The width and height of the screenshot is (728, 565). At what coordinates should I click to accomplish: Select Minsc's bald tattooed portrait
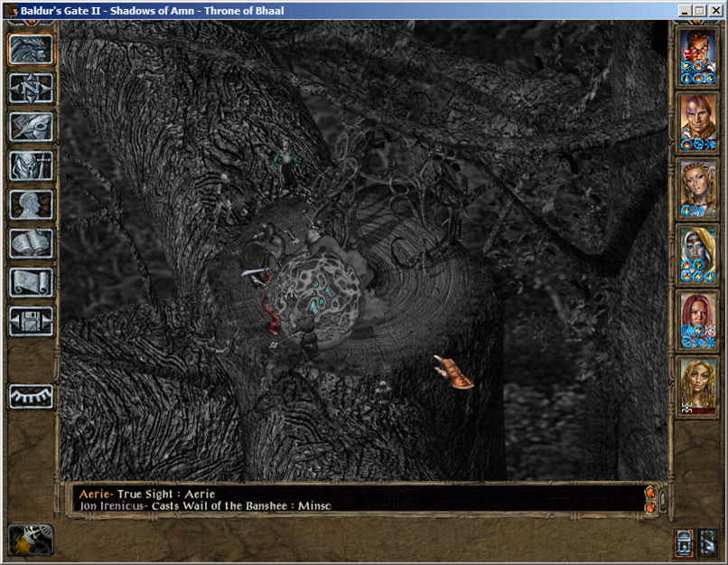698,123
